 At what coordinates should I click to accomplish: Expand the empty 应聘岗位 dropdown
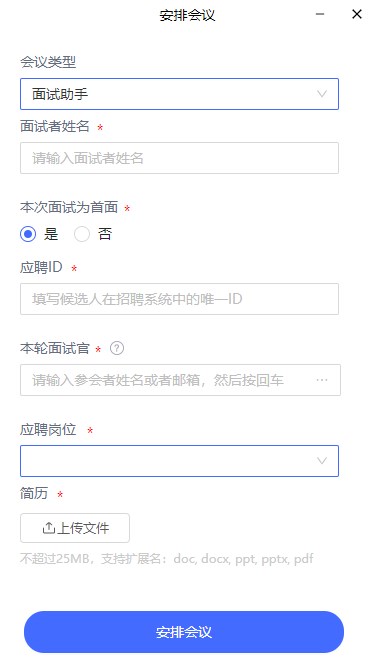(179, 461)
